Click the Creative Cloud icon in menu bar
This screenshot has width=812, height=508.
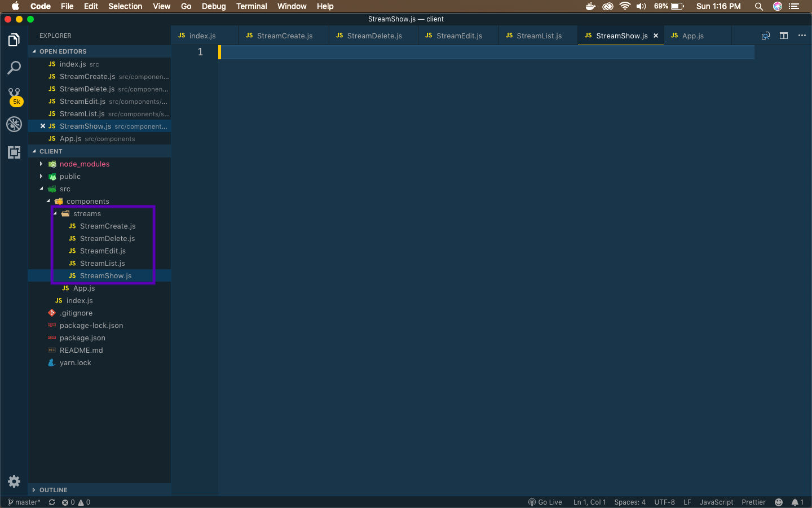click(608, 6)
